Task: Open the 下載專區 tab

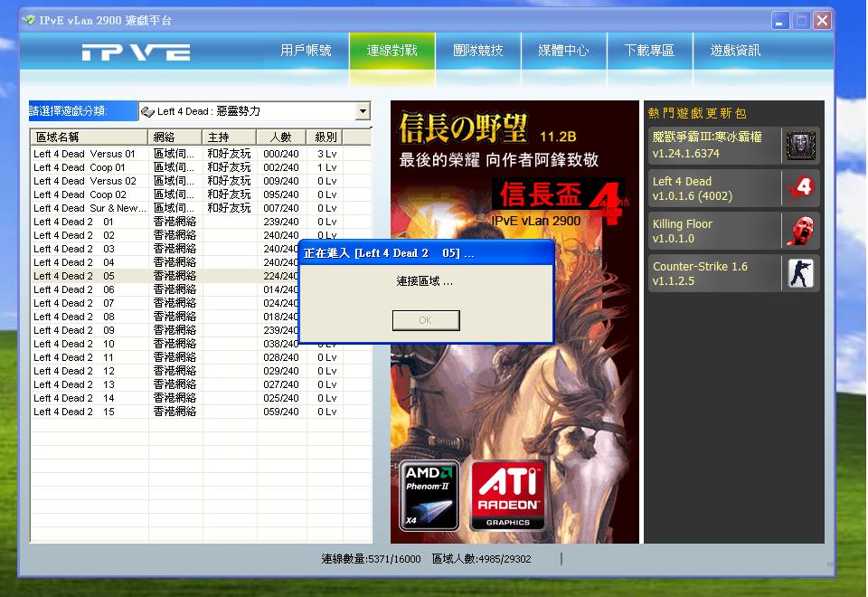Action: coord(649,51)
